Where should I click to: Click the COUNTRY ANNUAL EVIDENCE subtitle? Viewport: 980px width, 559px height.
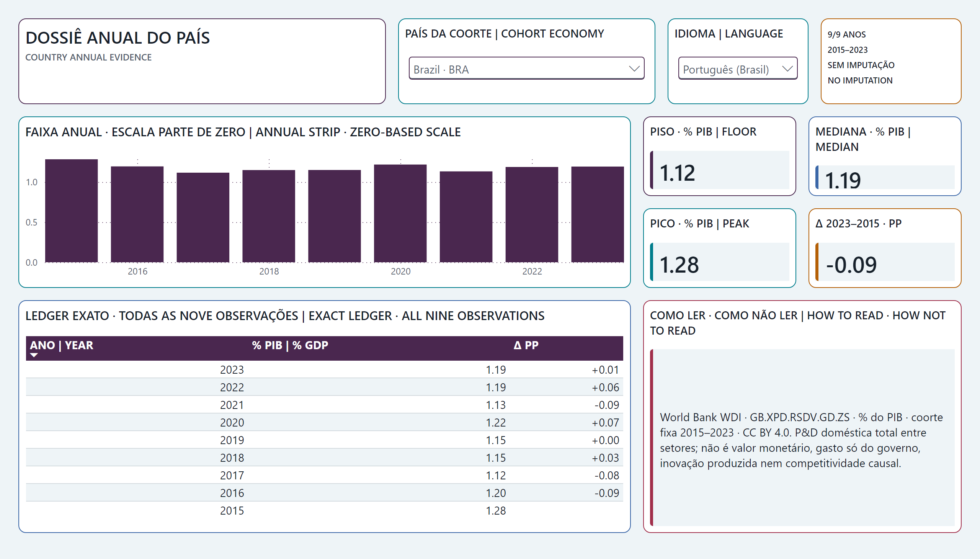[x=88, y=57]
